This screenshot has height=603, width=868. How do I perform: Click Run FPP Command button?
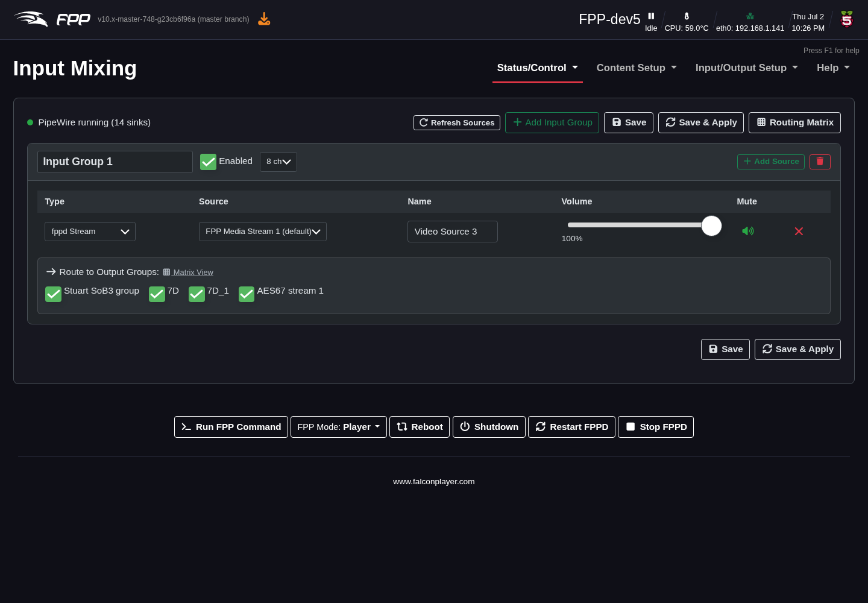click(231, 427)
